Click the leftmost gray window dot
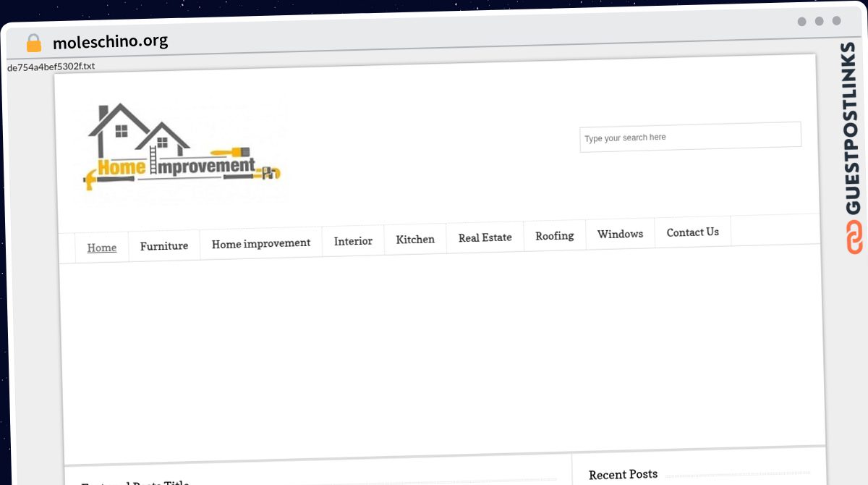Image resolution: width=868 pixels, height=485 pixels. (802, 22)
